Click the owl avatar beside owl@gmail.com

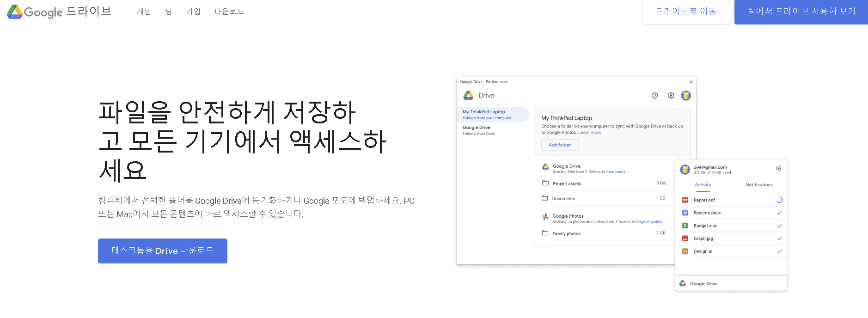[x=685, y=170]
